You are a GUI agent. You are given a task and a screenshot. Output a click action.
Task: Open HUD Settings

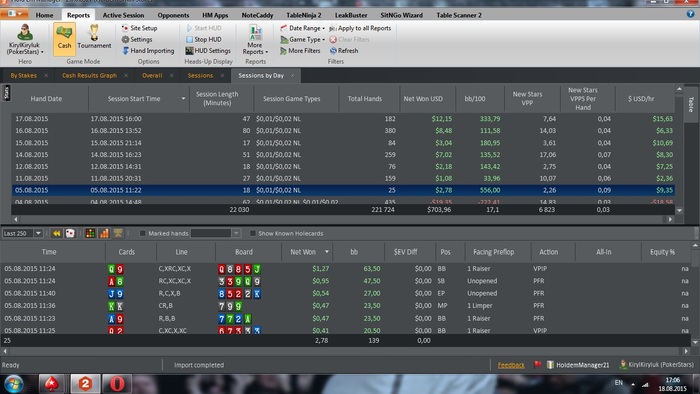[208, 51]
